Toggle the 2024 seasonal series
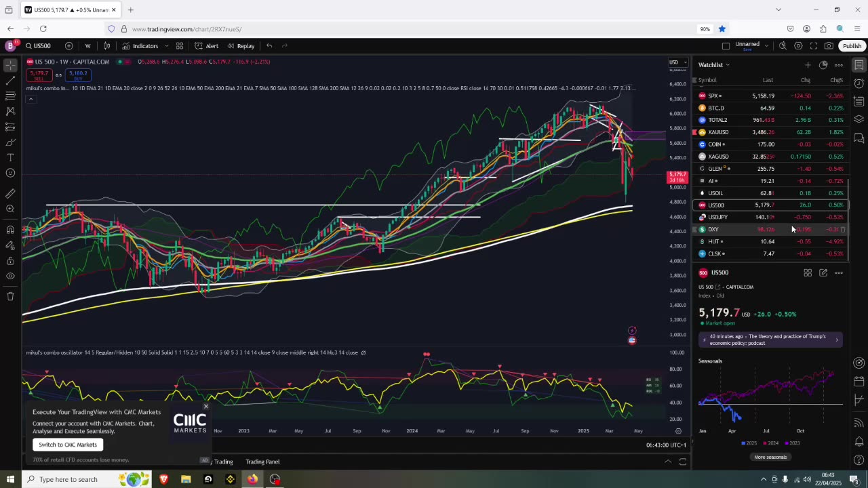Image resolution: width=868 pixels, height=488 pixels. coord(772,443)
